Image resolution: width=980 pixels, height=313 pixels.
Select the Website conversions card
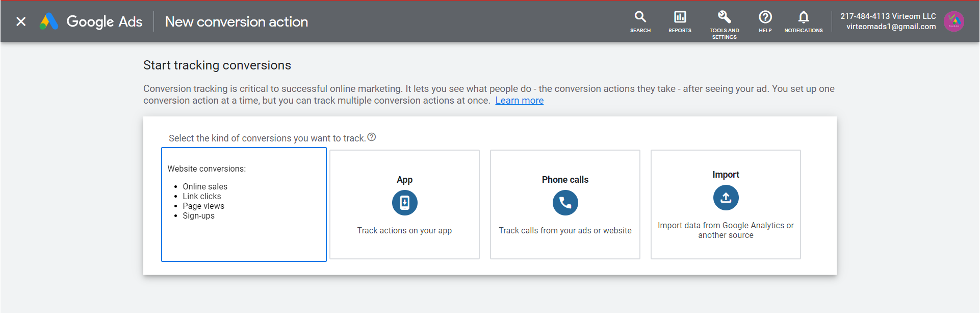click(244, 204)
